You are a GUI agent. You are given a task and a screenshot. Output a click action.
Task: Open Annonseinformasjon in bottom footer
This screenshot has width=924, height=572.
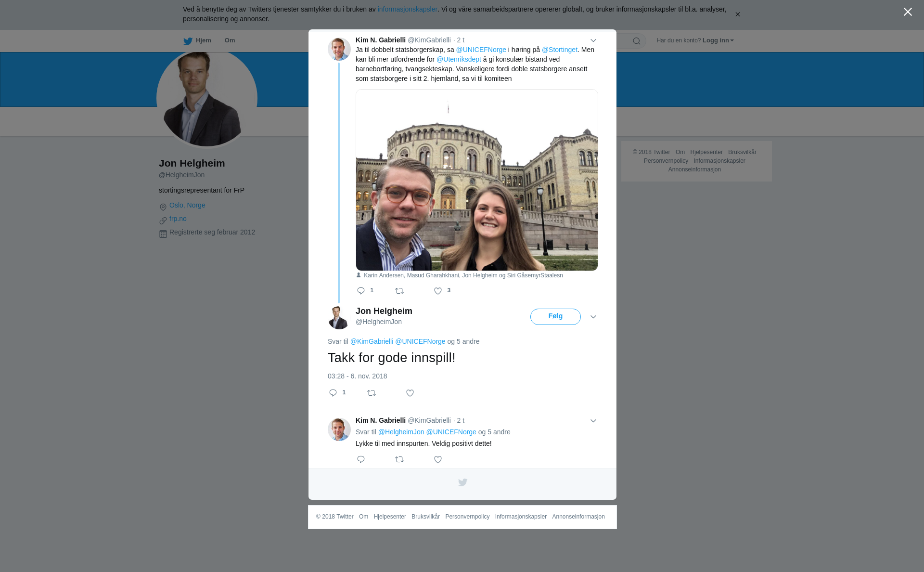(578, 517)
